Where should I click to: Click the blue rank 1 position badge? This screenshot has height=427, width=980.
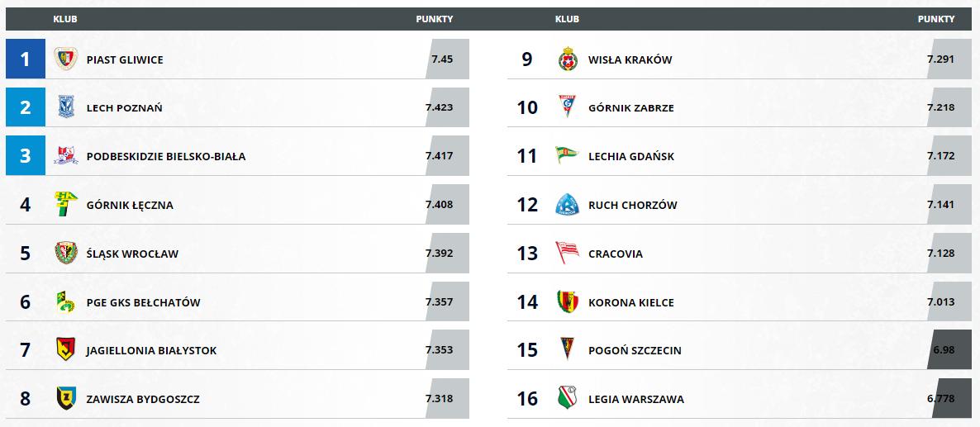[x=26, y=59]
